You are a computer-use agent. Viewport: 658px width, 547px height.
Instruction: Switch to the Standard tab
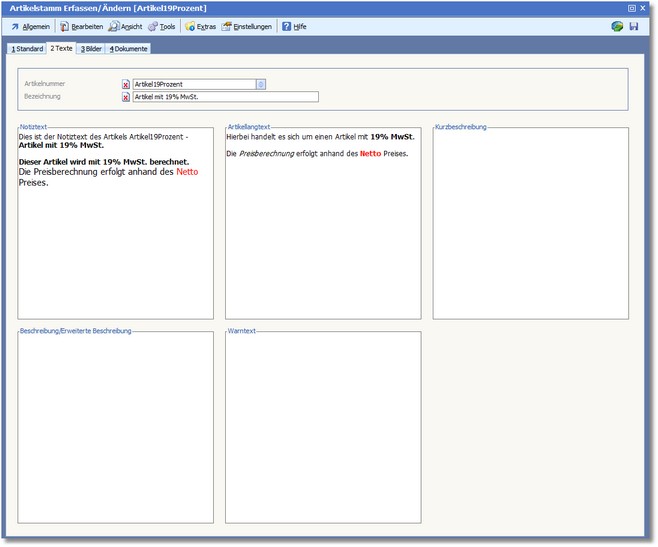(x=27, y=48)
